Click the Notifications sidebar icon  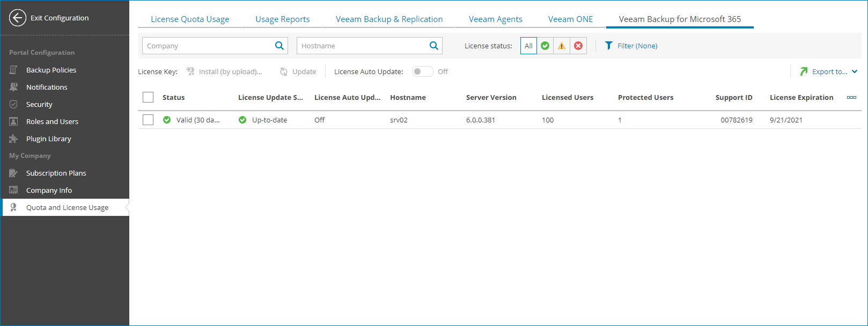pos(13,87)
